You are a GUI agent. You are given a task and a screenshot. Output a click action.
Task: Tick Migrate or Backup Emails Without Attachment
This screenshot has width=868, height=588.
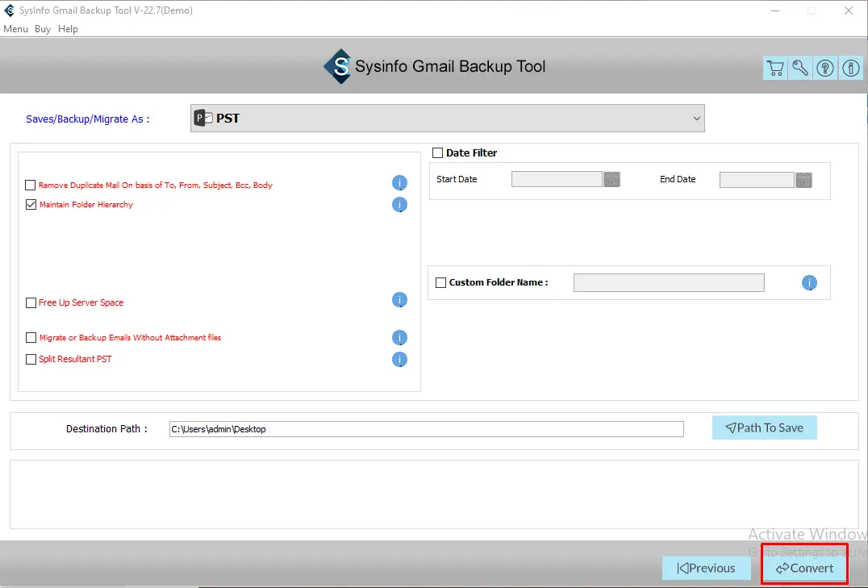click(31, 338)
